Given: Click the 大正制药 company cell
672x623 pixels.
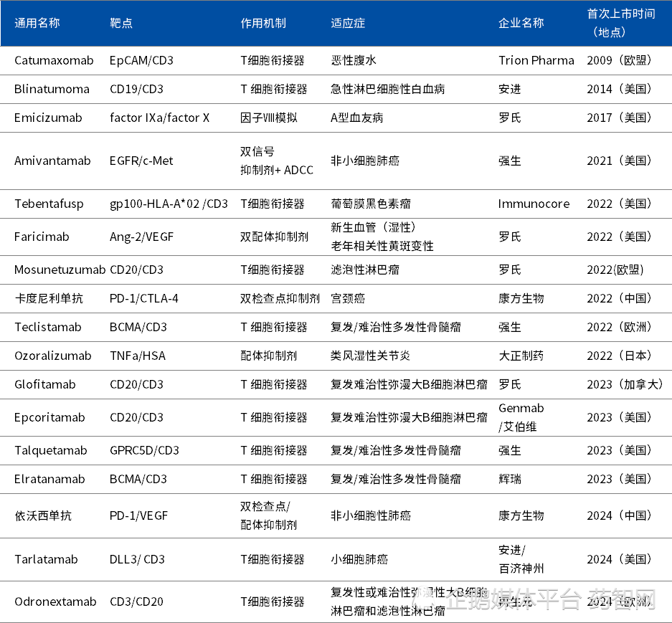Looking at the screenshot, I should [521, 356].
